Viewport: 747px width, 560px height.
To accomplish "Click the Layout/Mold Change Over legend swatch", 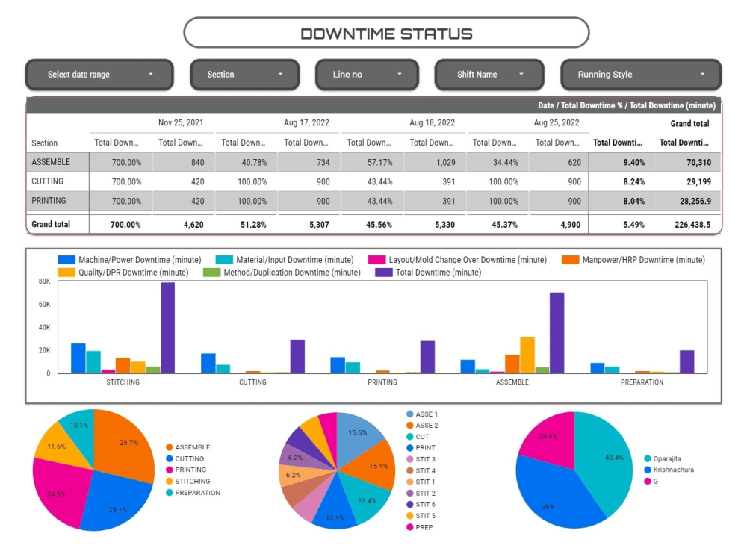I will click(376, 260).
